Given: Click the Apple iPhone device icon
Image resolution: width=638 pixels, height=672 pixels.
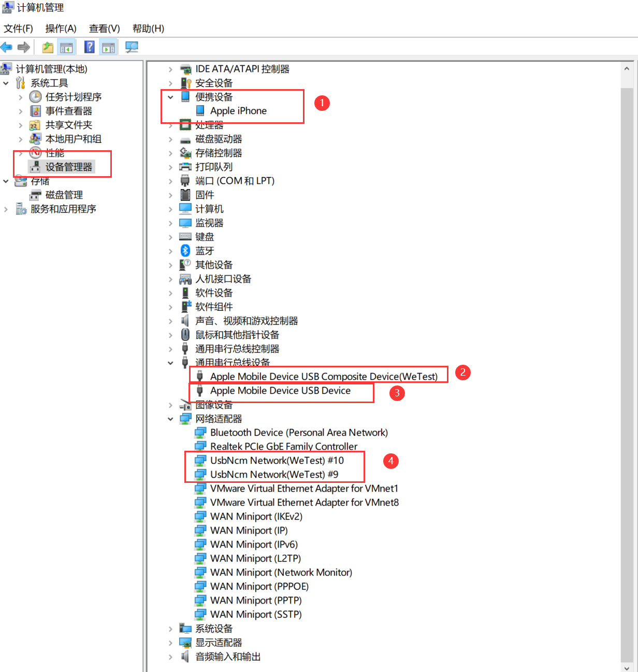Looking at the screenshot, I should [200, 111].
